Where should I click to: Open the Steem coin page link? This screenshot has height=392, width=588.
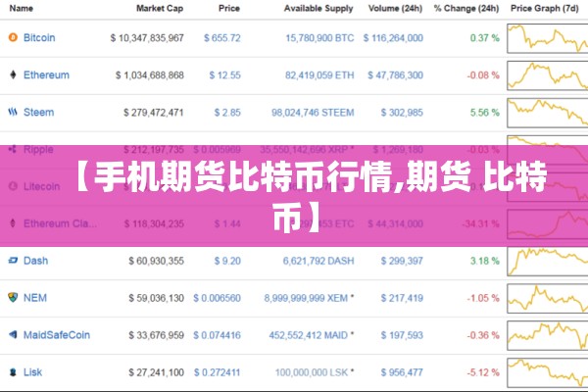pos(38,112)
